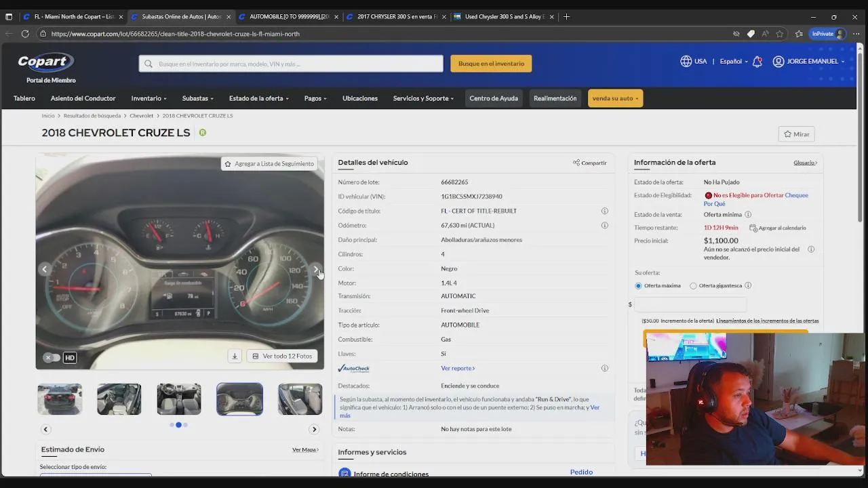Screen dimensions: 868x488
Task: Click info icon in AutoCheck row
Action: 604,368
